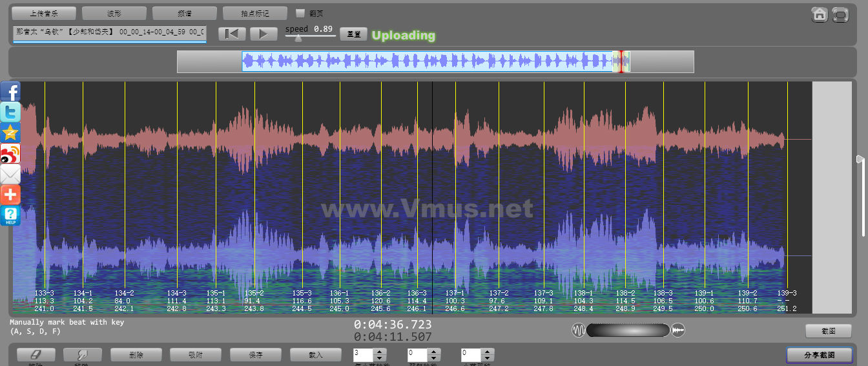This screenshot has height=366, width=868.
Task: Click the 上传音乐 upload music button
Action: click(44, 13)
